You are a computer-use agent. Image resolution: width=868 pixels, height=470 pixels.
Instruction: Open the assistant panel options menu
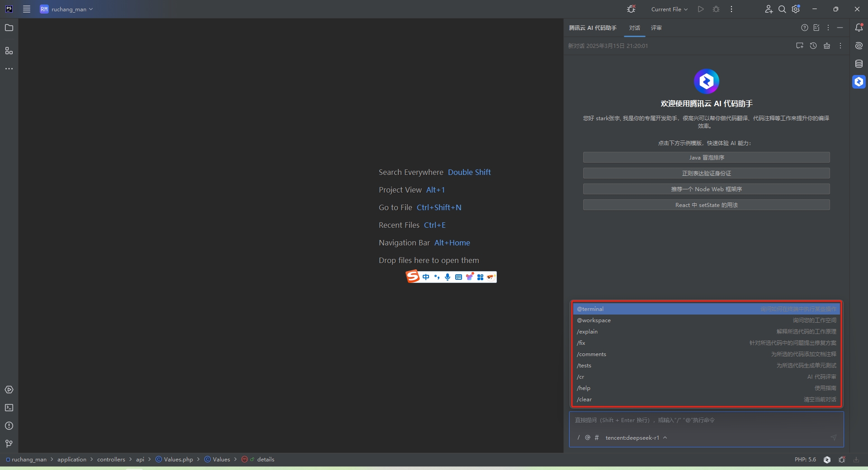point(828,28)
